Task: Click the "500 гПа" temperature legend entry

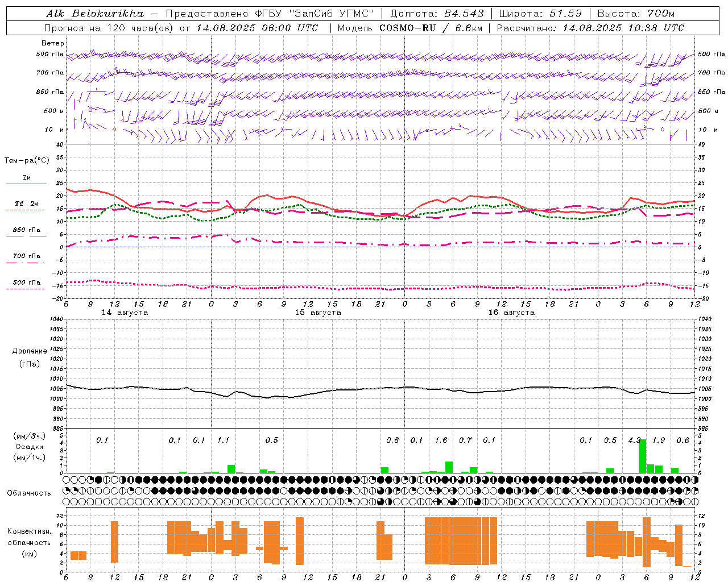Action: point(27,282)
